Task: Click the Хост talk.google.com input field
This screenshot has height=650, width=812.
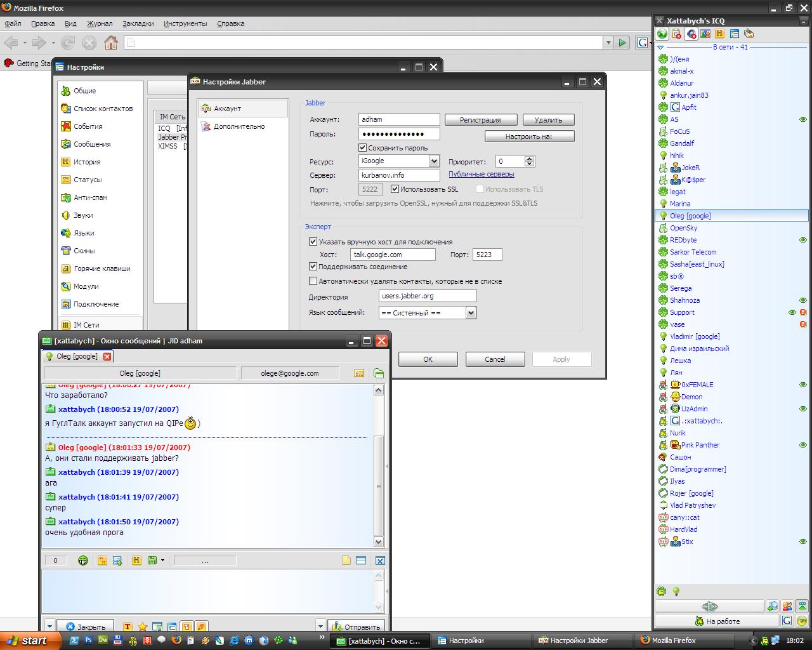Action: [x=393, y=255]
